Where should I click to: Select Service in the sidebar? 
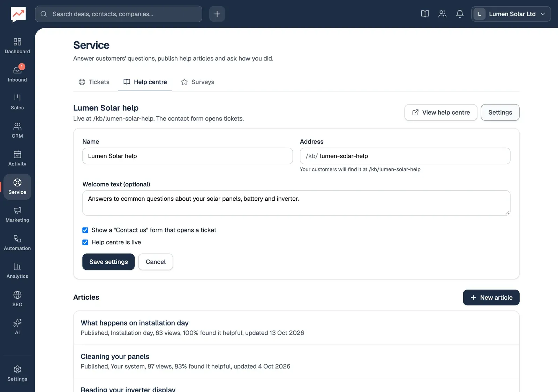coord(17,187)
